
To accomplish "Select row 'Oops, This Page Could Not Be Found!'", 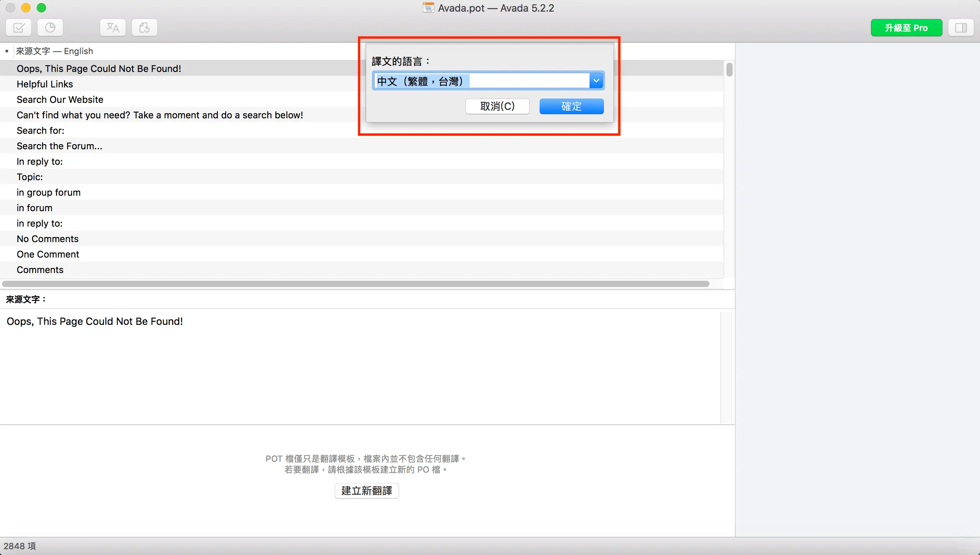I will [361, 68].
